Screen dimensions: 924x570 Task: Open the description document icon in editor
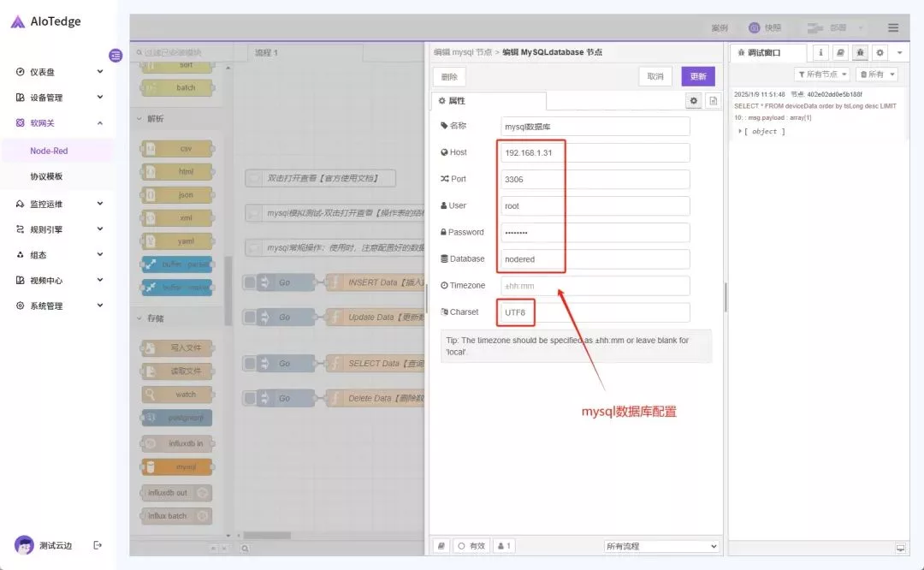713,101
